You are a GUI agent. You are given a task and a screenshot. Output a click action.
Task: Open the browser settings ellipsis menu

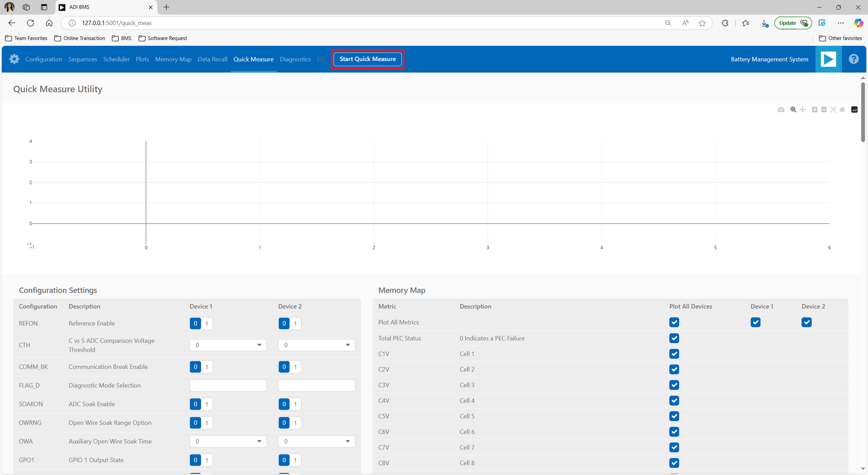(x=841, y=23)
